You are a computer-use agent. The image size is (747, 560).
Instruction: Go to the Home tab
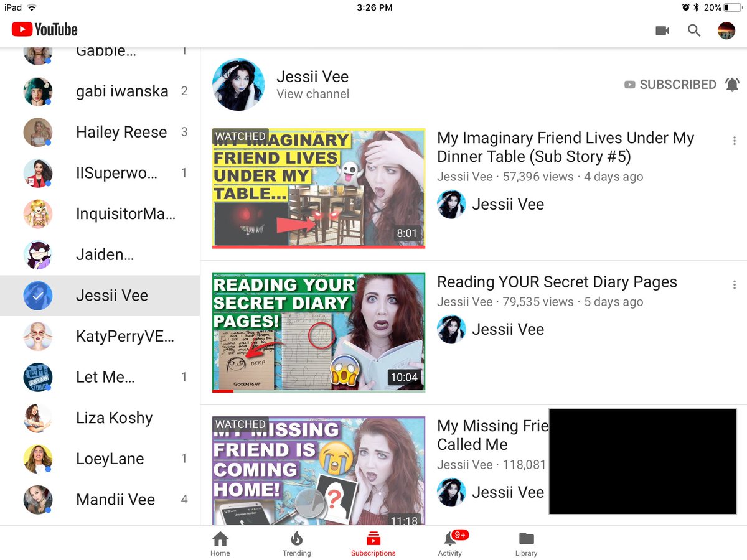220,544
